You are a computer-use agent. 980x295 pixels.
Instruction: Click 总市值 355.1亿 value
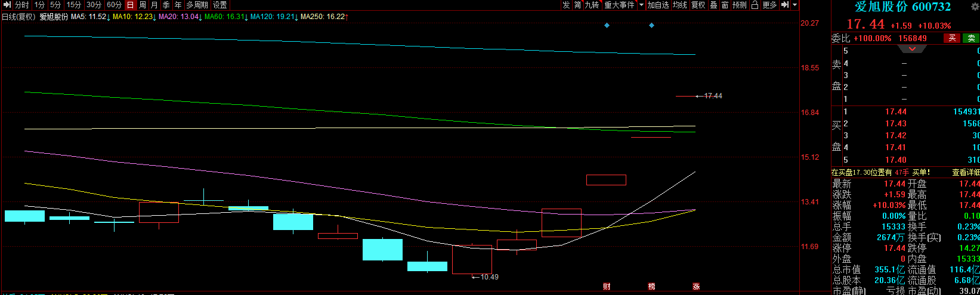click(x=889, y=270)
